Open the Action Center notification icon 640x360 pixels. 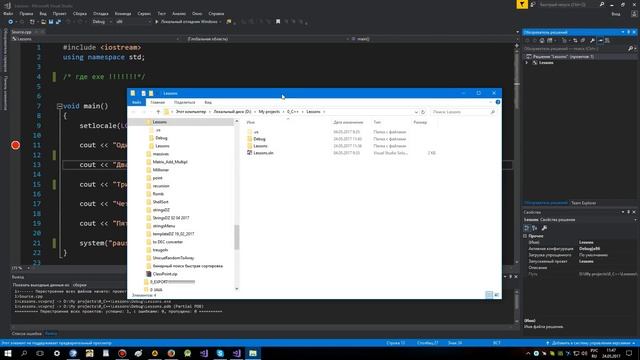point(629,353)
